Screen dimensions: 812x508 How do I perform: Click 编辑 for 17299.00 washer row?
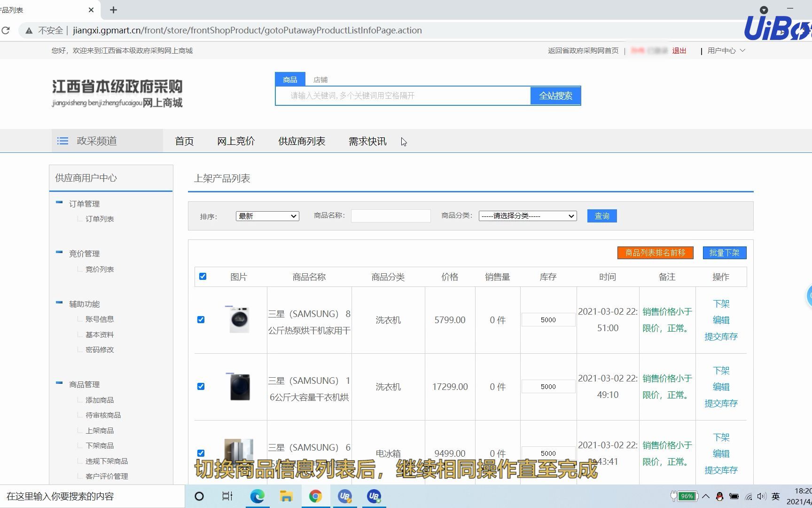click(x=721, y=387)
